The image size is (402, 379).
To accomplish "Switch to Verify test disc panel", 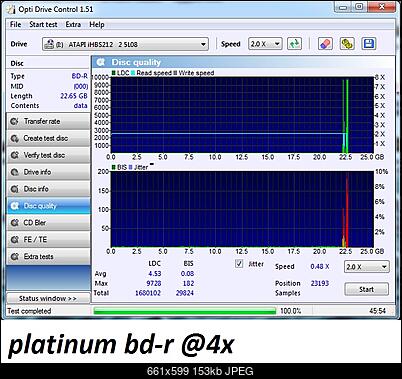I will coord(48,155).
